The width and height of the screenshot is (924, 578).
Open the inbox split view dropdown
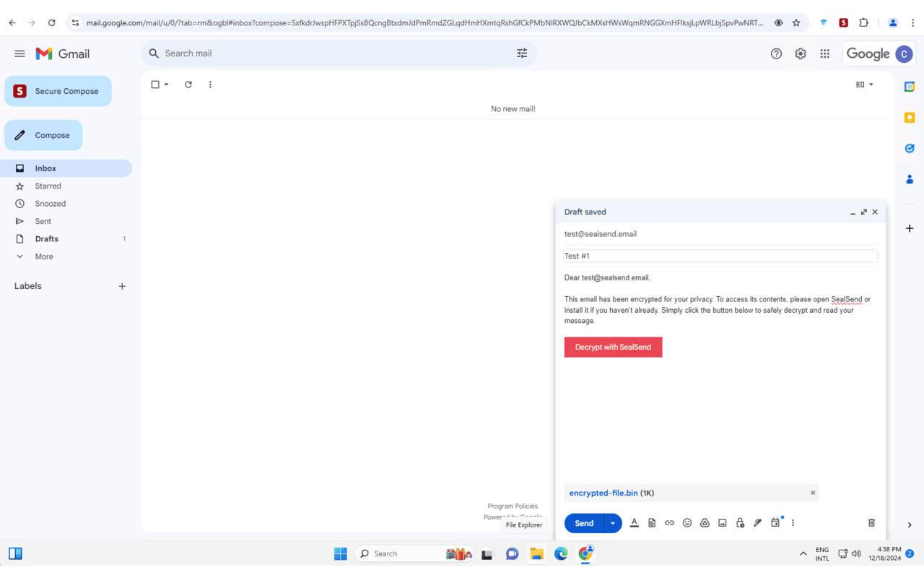click(863, 84)
